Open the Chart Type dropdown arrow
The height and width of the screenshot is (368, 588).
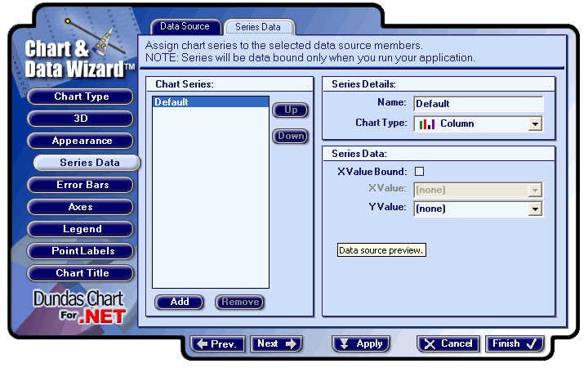point(535,124)
